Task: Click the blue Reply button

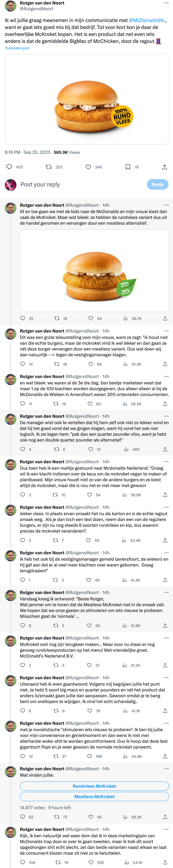Action: pyautogui.click(x=157, y=184)
